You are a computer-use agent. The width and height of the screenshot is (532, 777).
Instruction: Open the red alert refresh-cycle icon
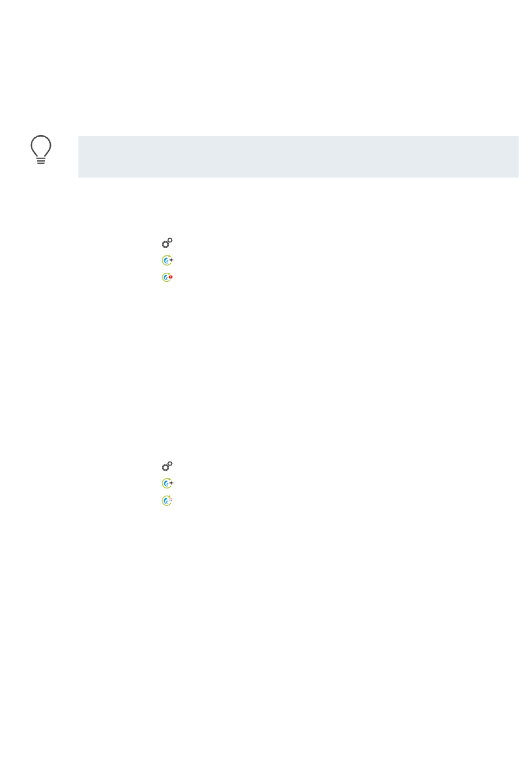(x=167, y=277)
